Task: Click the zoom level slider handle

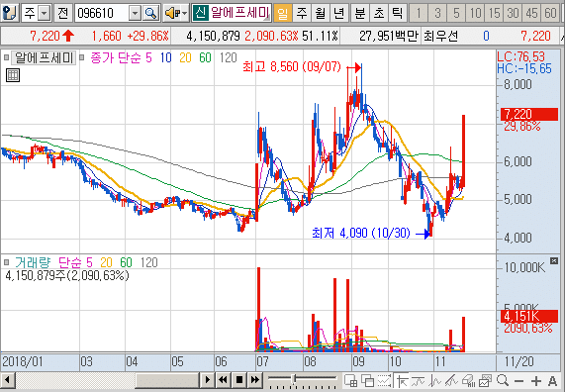Action: (x=294, y=378)
